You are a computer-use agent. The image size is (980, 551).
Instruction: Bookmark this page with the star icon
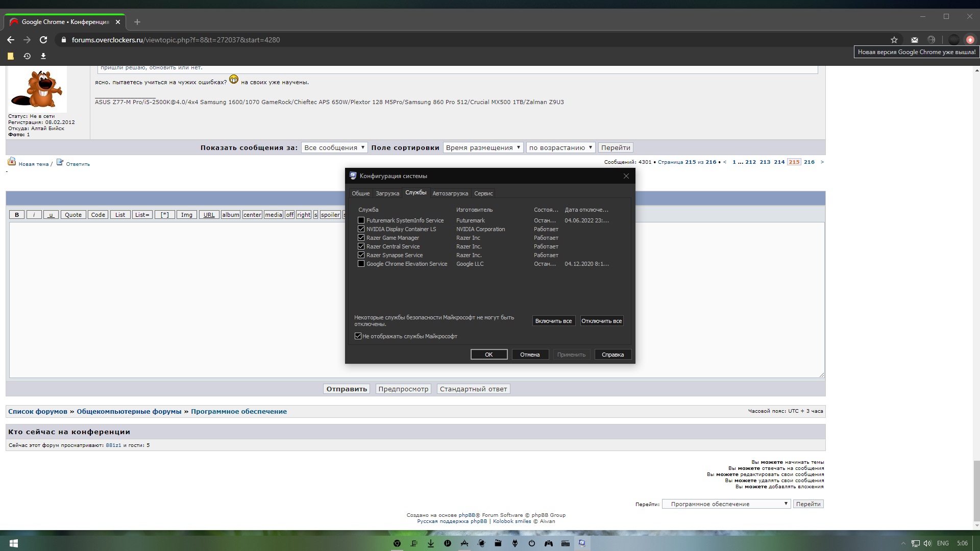tap(894, 40)
